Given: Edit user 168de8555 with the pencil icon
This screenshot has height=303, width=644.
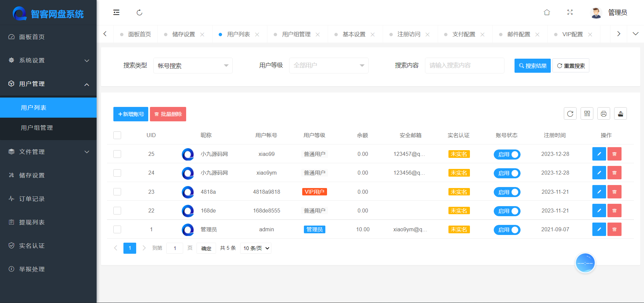Looking at the screenshot, I should (x=599, y=210).
